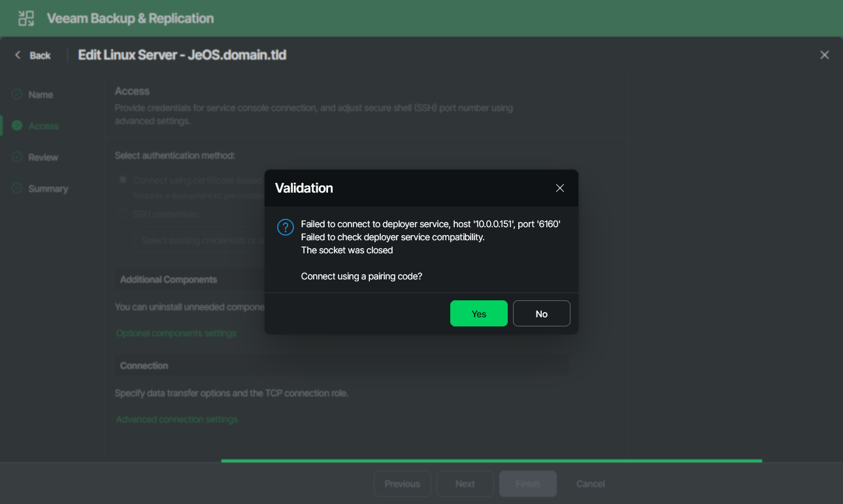Choose the SSH credentials option

[122, 213]
